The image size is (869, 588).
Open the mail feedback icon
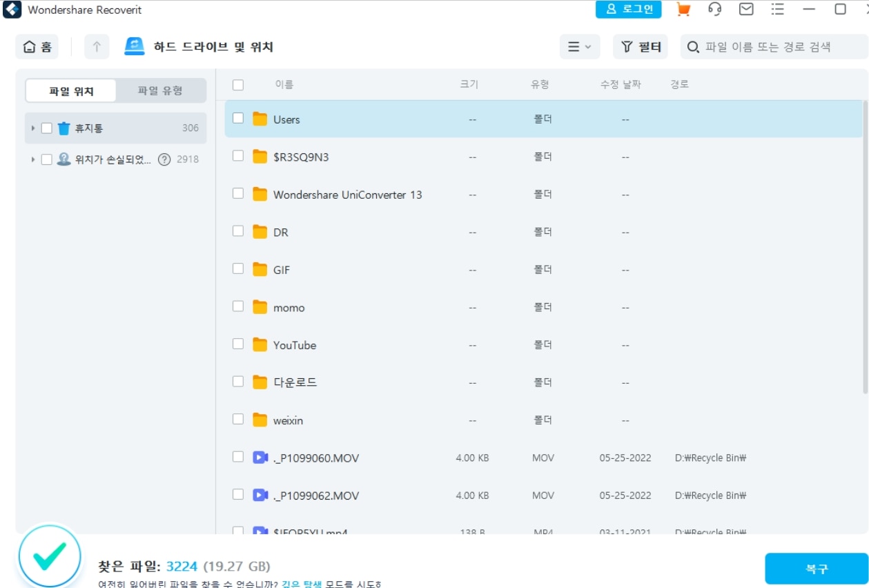click(746, 10)
